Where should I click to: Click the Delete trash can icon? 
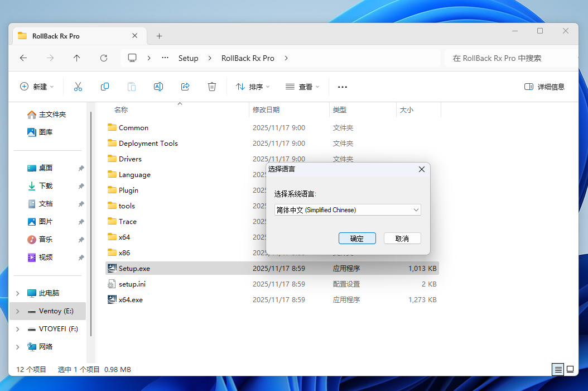212,87
